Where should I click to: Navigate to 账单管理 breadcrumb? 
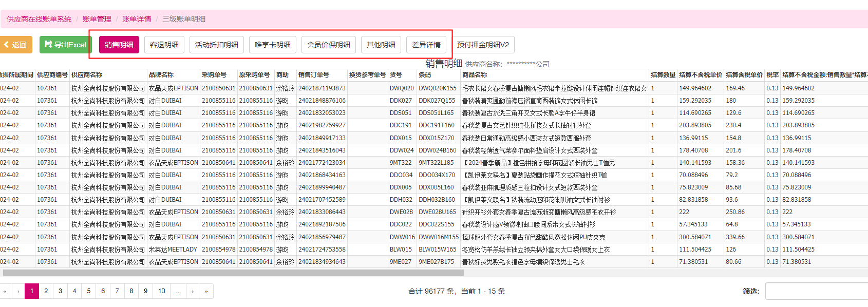(x=97, y=19)
